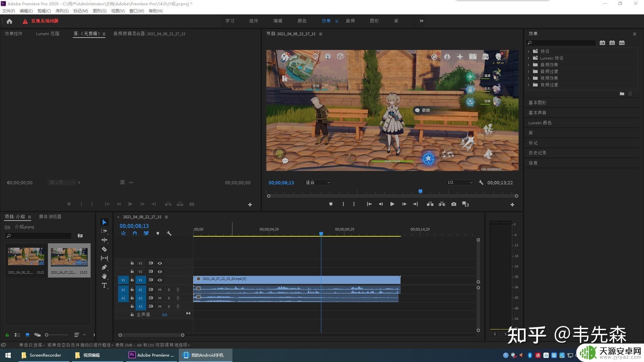Toggle V3 track output eye
The image size is (644, 362).
click(x=160, y=263)
